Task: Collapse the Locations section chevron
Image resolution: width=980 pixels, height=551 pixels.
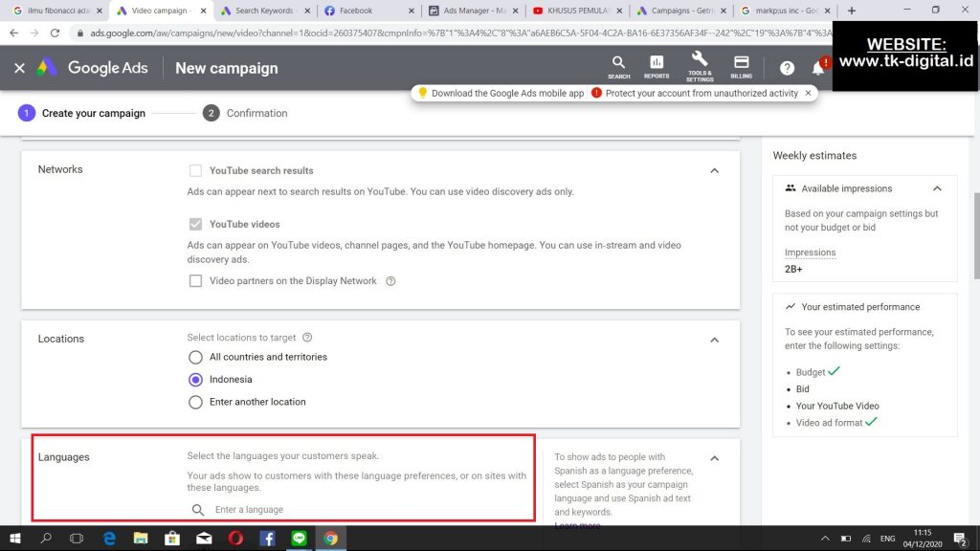Action: pos(714,340)
